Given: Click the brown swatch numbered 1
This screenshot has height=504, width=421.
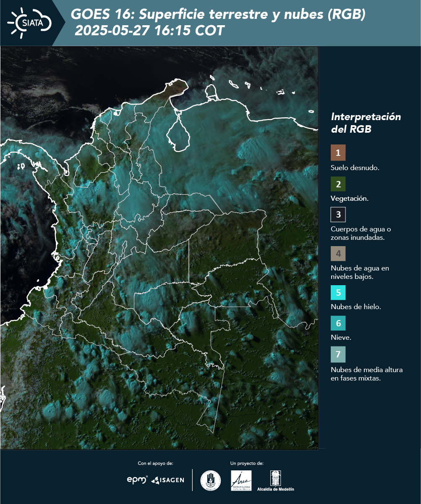Looking at the screenshot, I should [x=338, y=153].
